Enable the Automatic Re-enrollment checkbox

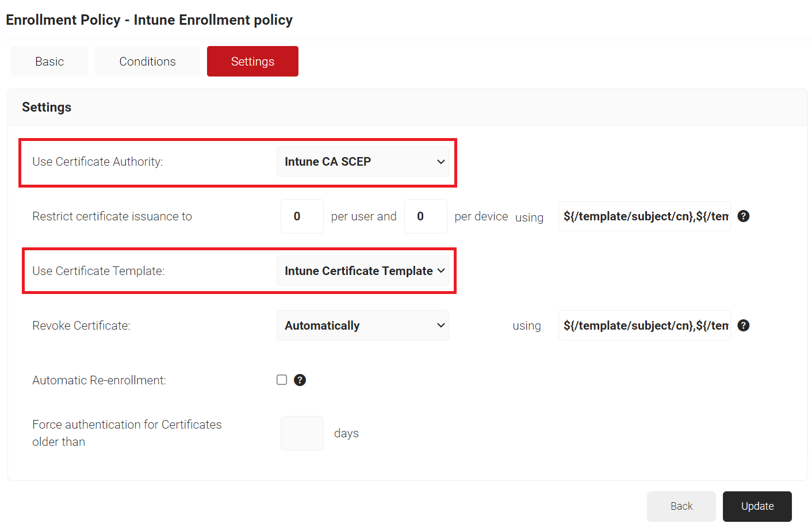(282, 380)
